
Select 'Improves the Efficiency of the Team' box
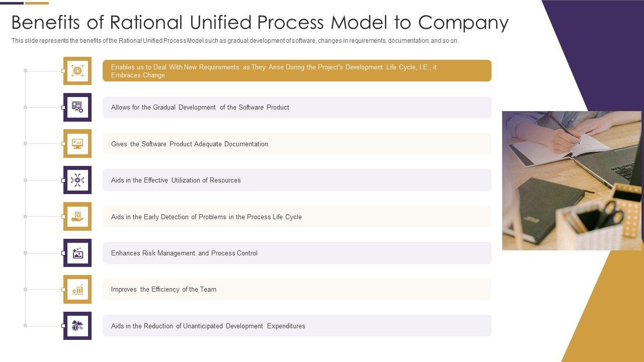tap(297, 289)
